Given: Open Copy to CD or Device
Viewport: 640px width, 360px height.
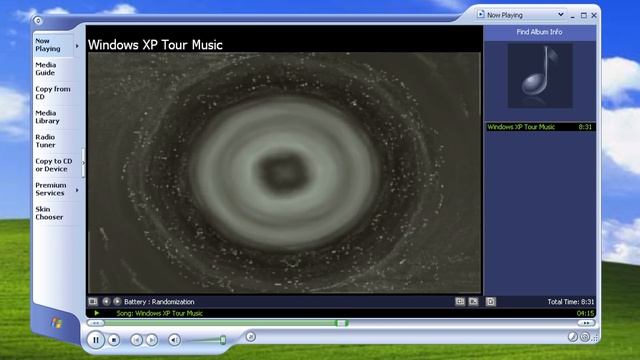Looking at the screenshot, I should pyautogui.click(x=54, y=165).
